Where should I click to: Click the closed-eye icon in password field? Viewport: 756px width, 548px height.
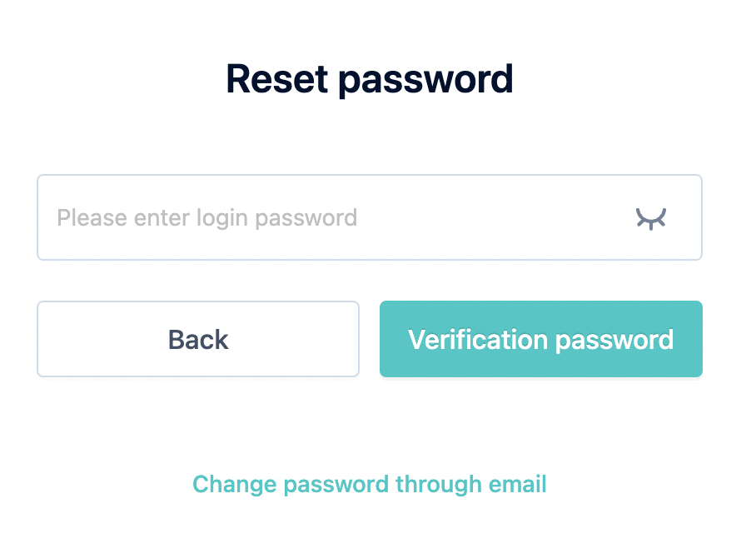click(x=650, y=218)
